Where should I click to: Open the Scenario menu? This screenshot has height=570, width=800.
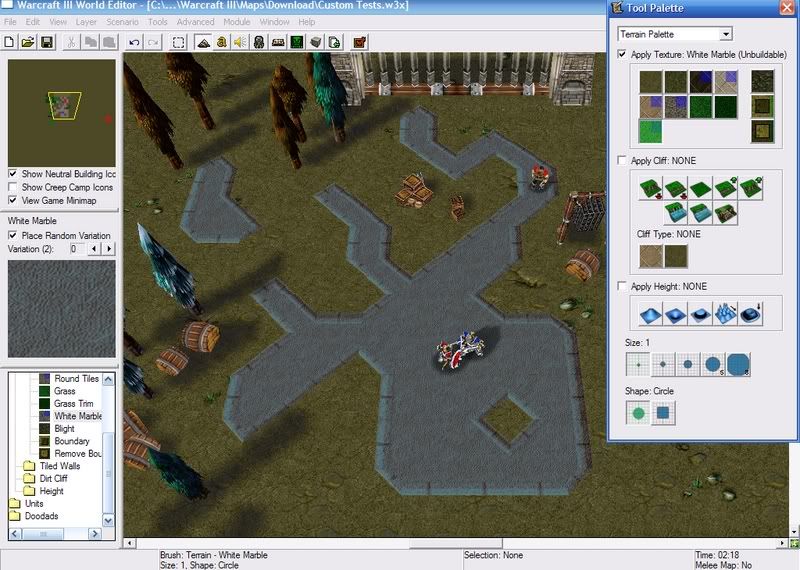tap(122, 22)
